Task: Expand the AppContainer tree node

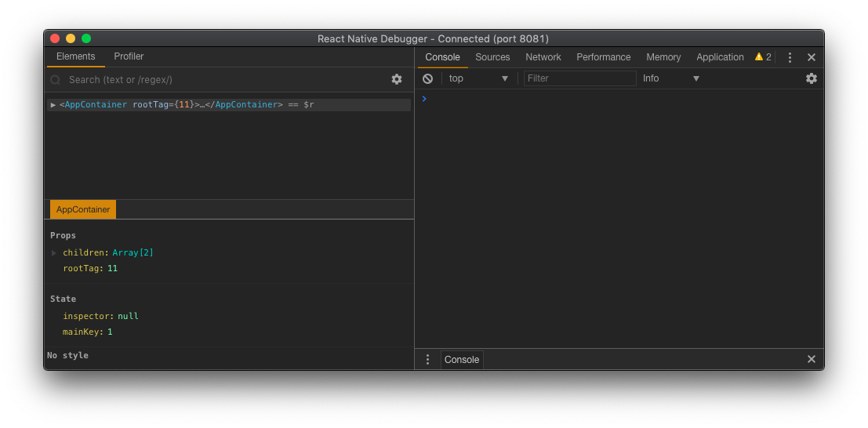Action: coord(53,105)
